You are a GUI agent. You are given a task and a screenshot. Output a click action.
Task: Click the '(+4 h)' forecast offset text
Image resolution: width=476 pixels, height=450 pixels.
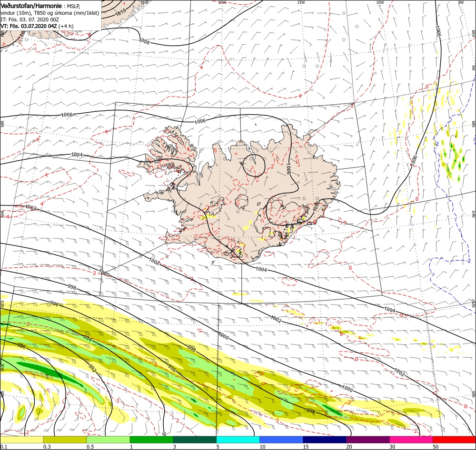click(x=66, y=26)
